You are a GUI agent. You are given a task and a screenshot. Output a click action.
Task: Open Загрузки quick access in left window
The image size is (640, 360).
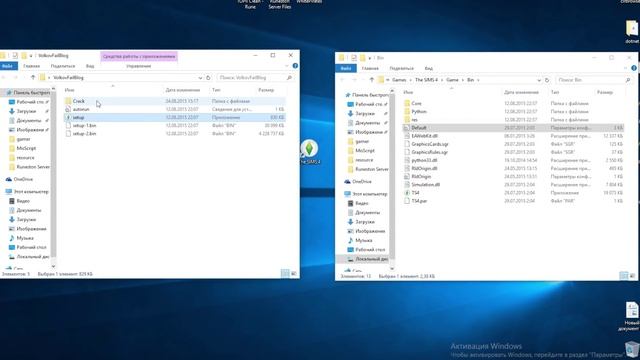tap(26, 111)
